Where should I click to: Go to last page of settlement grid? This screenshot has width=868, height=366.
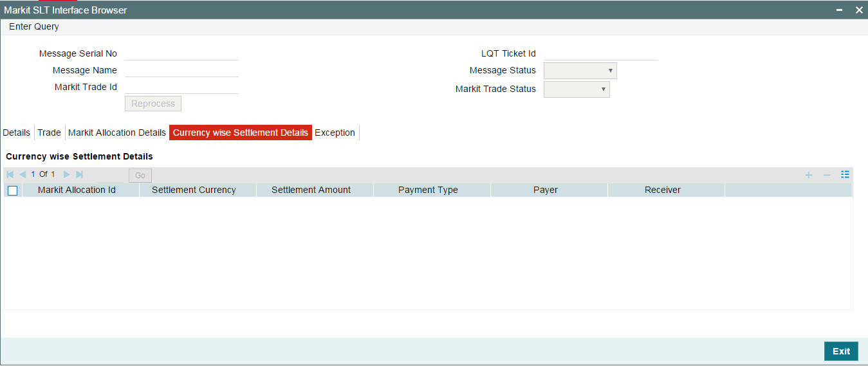[x=79, y=174]
